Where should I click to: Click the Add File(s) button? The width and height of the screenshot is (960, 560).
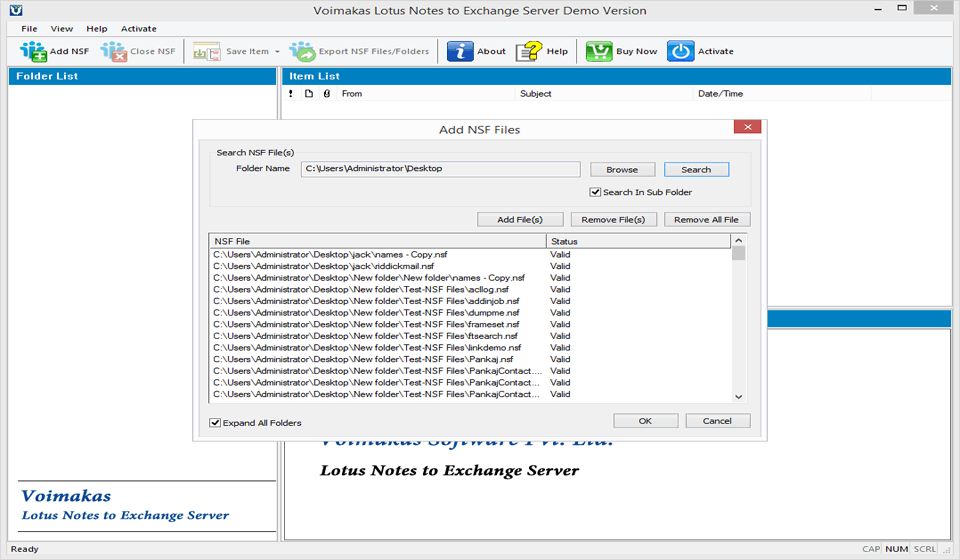(x=520, y=219)
